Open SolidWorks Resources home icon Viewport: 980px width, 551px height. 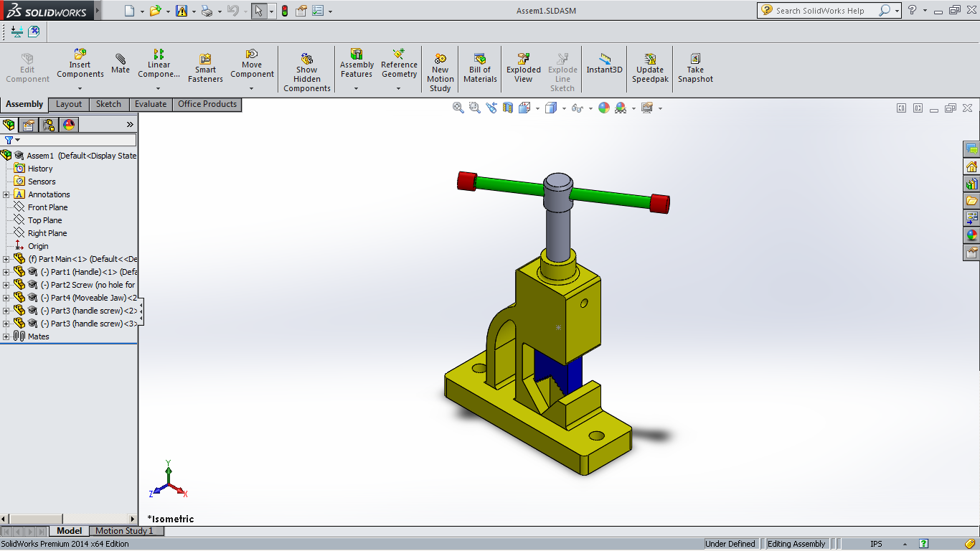coord(972,166)
